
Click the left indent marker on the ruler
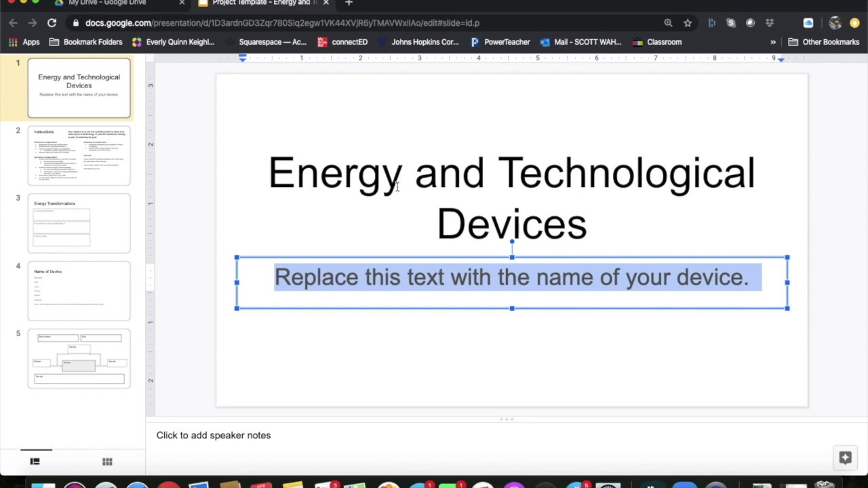(242, 59)
